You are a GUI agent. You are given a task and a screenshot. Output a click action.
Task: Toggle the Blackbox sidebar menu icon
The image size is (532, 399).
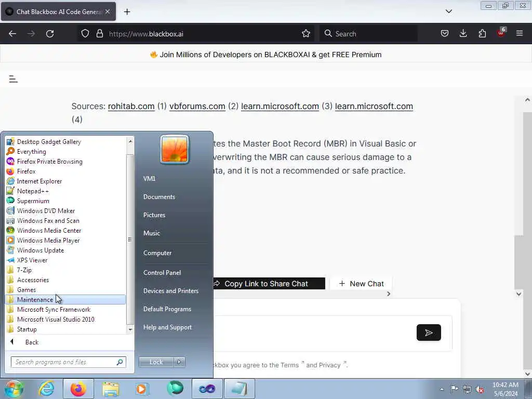point(13,79)
